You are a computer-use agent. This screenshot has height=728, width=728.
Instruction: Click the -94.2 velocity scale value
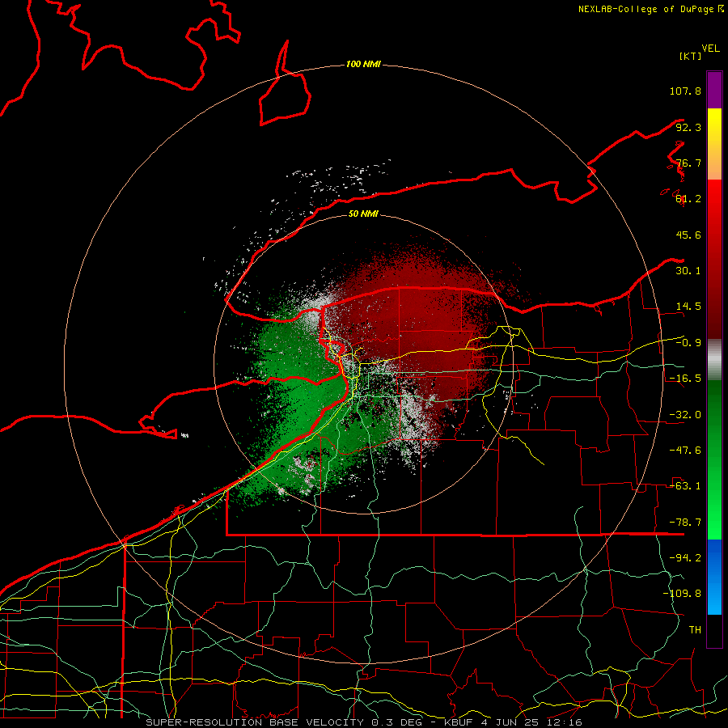(685, 557)
